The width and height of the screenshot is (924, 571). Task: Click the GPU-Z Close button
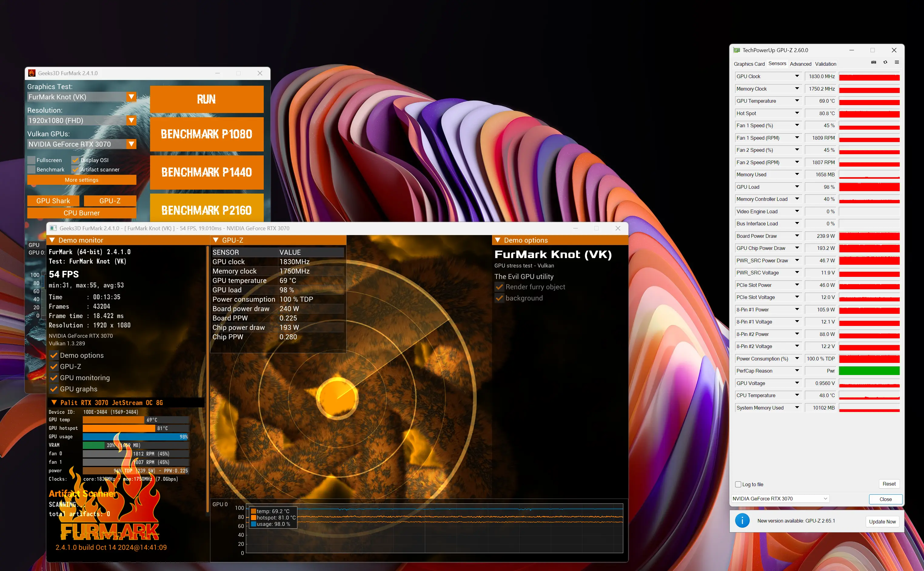pyautogui.click(x=885, y=499)
